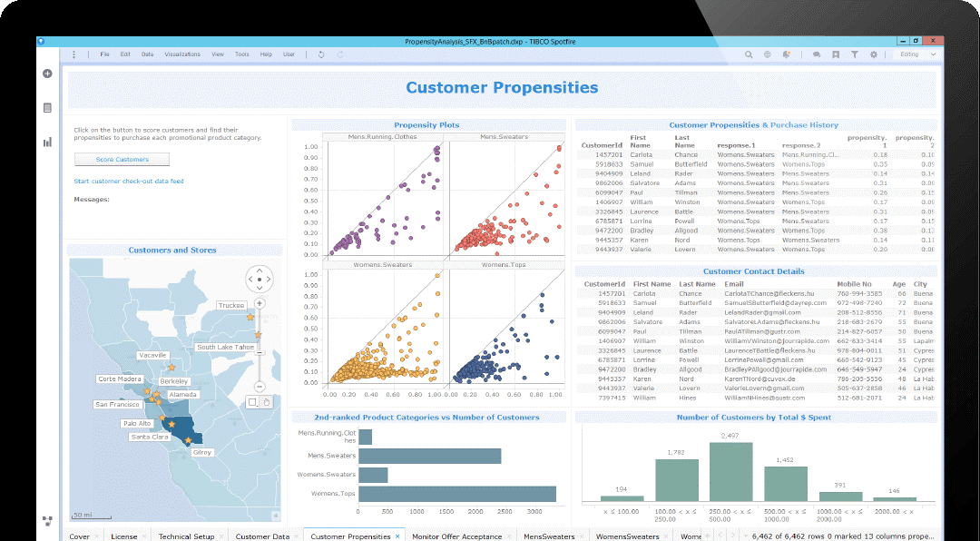Click the globe icon in toolbar

coord(768,54)
